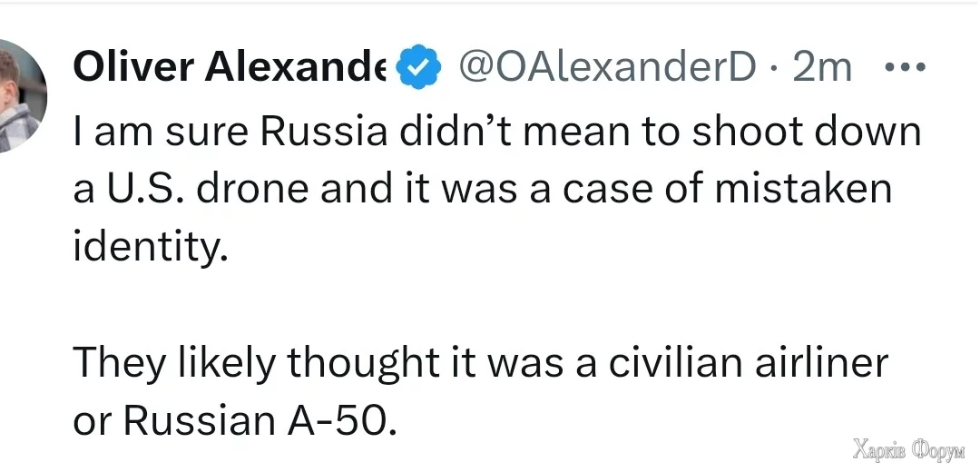Open the three-dot more options menu

tap(906, 66)
